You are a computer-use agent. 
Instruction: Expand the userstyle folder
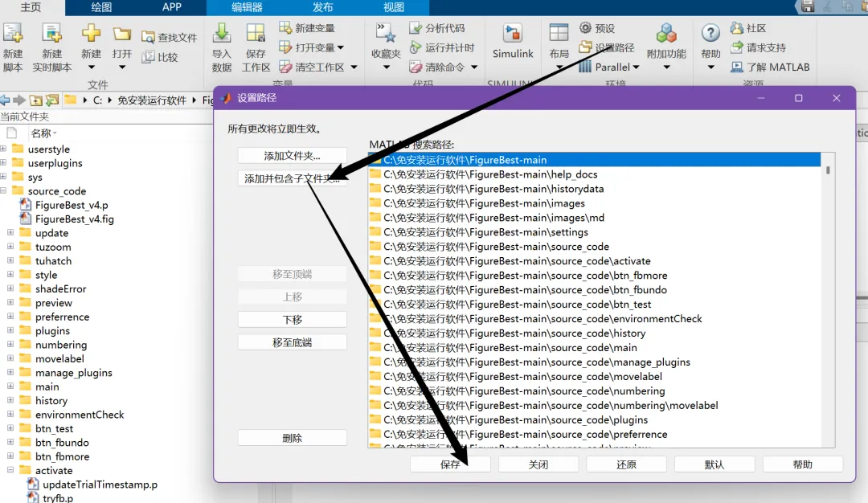pyautogui.click(x=3, y=149)
